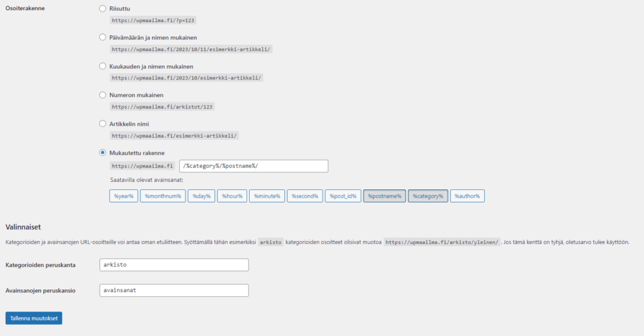
Task: Click the %second% tag button
Action: pos(305,196)
